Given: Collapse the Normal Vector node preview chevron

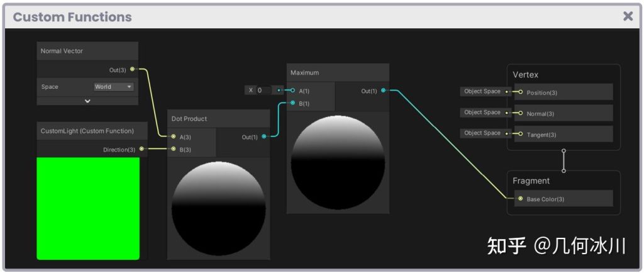Looking at the screenshot, I should [87, 101].
